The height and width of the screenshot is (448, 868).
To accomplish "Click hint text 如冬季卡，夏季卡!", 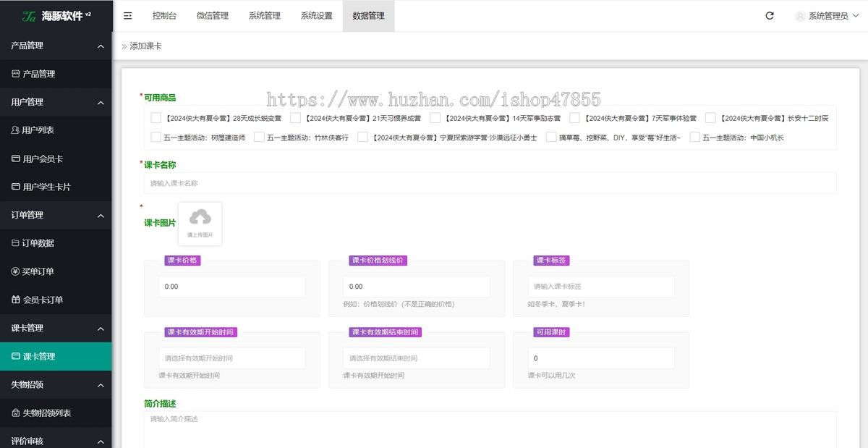I will click(x=556, y=304).
